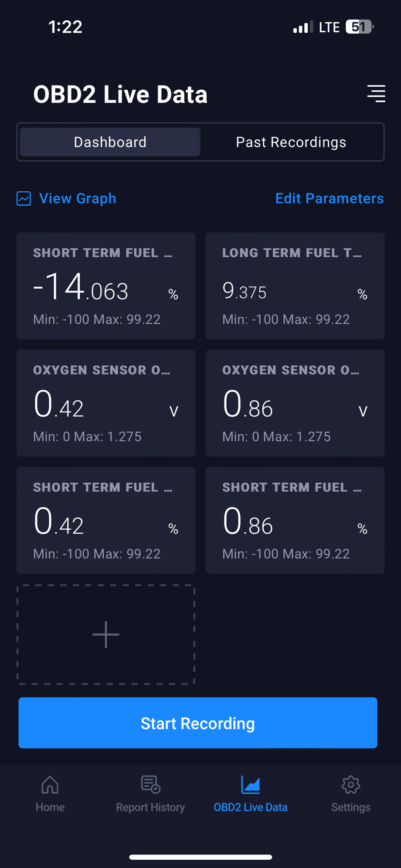
Task: Open the Settings gear icon
Action: (351, 785)
